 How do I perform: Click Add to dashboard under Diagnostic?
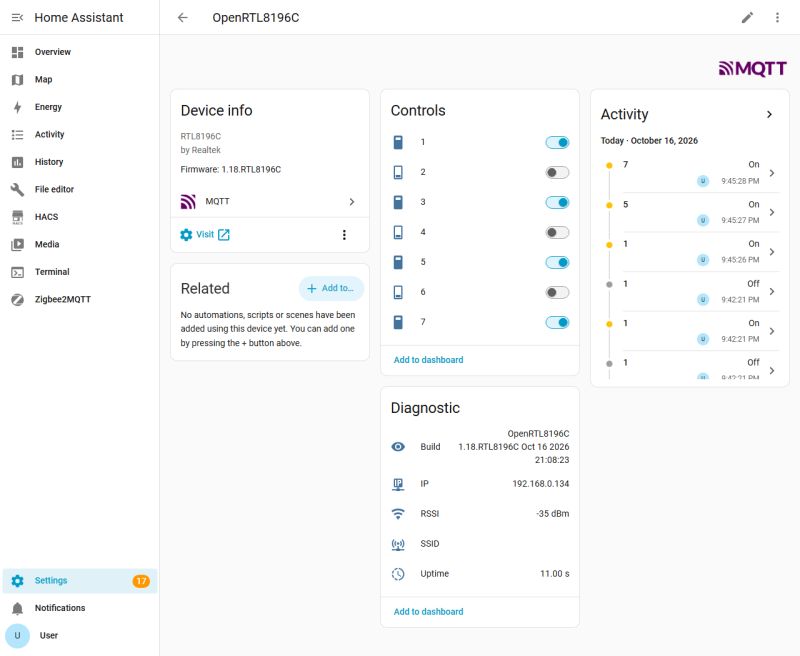pyautogui.click(x=429, y=612)
